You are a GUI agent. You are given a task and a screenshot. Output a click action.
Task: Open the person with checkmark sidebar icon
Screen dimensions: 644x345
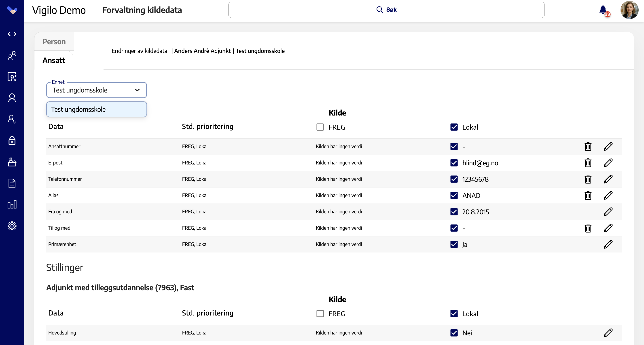(x=12, y=119)
